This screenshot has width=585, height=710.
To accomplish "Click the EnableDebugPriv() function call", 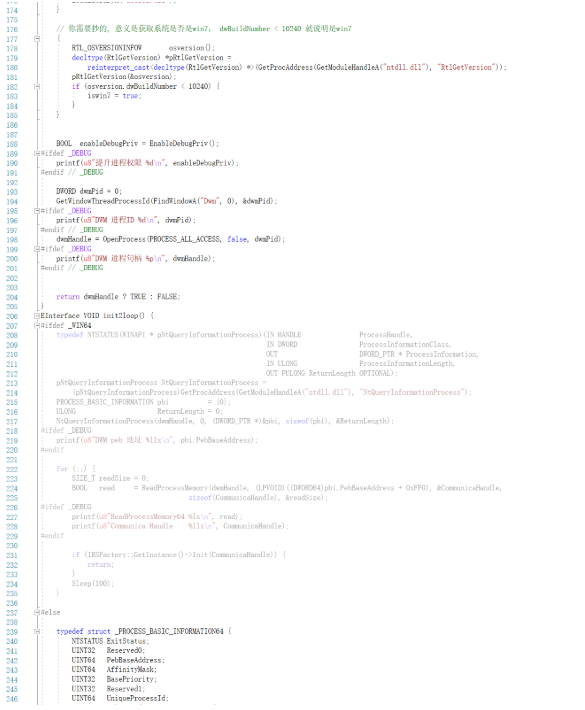I will click(x=184, y=144).
